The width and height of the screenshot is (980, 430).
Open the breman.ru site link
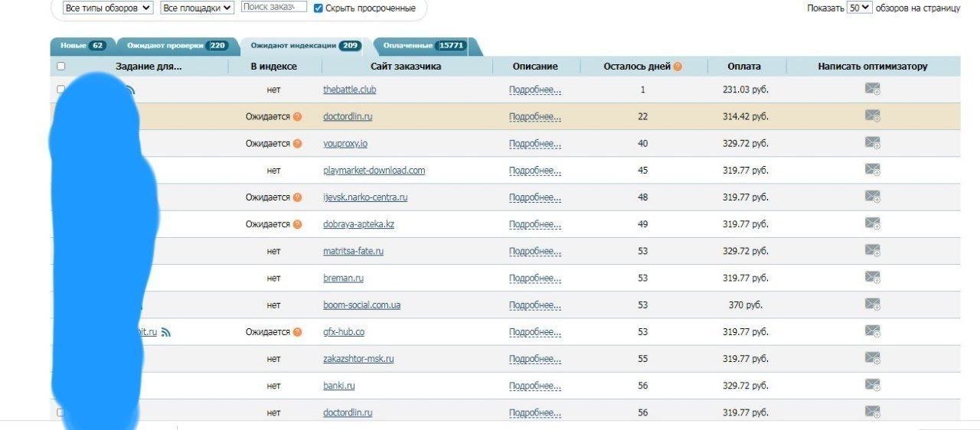343,278
